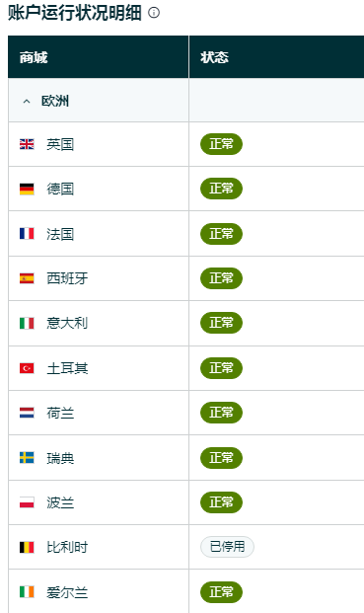Click the Germany flag icon
The image size is (364, 613).
pos(27,189)
